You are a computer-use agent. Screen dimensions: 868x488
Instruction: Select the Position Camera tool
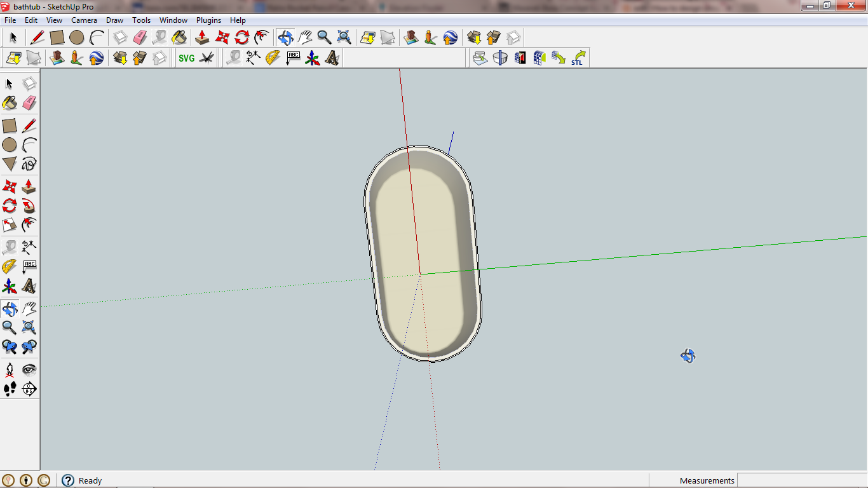10,369
